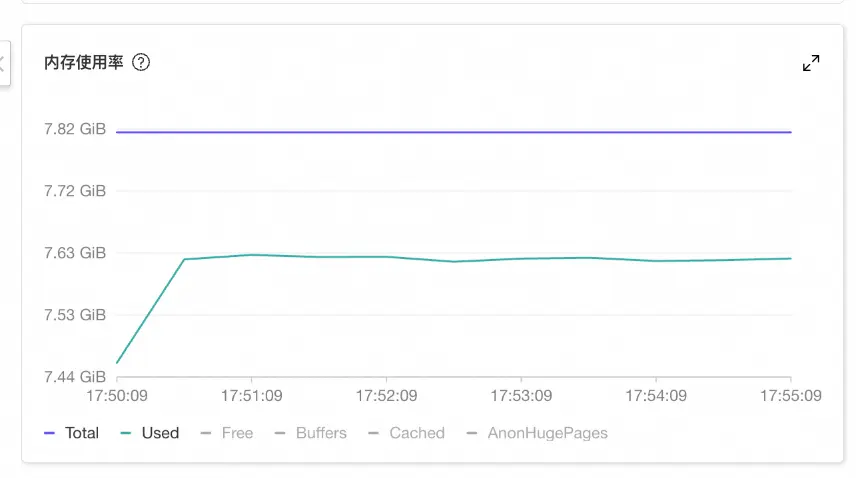The height and width of the screenshot is (478, 856).
Task: Click the 内存使用率 panel title
Action: pos(83,63)
